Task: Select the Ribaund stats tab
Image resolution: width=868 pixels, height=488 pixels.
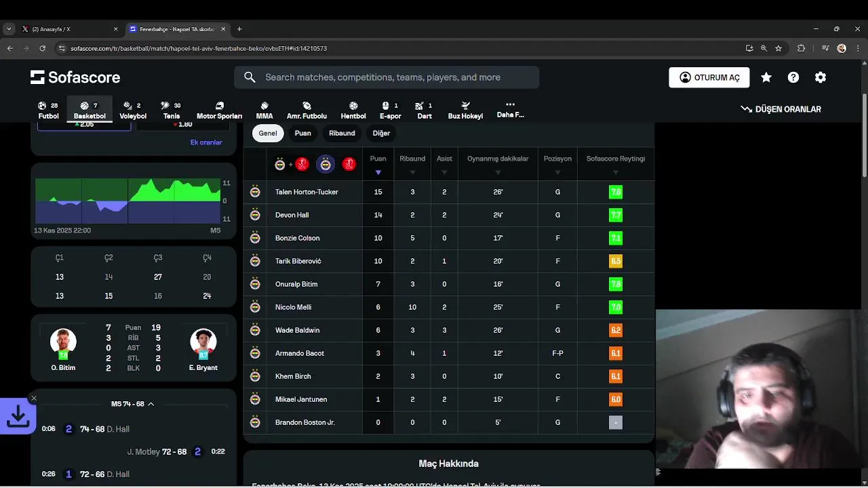Action: click(342, 133)
